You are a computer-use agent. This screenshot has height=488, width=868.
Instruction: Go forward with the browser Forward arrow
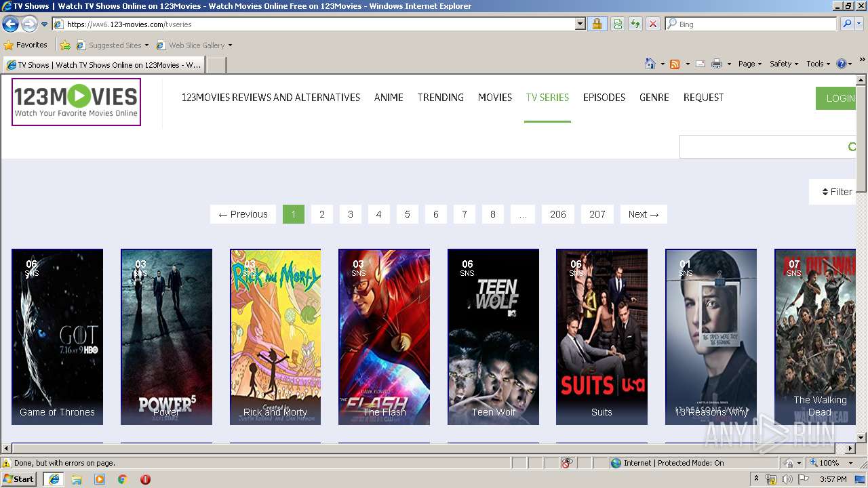point(29,24)
